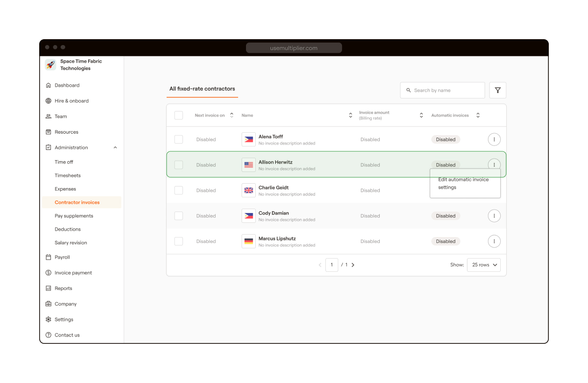Click the Payroll calendar icon
The height and width of the screenshot is (383, 588).
(49, 257)
